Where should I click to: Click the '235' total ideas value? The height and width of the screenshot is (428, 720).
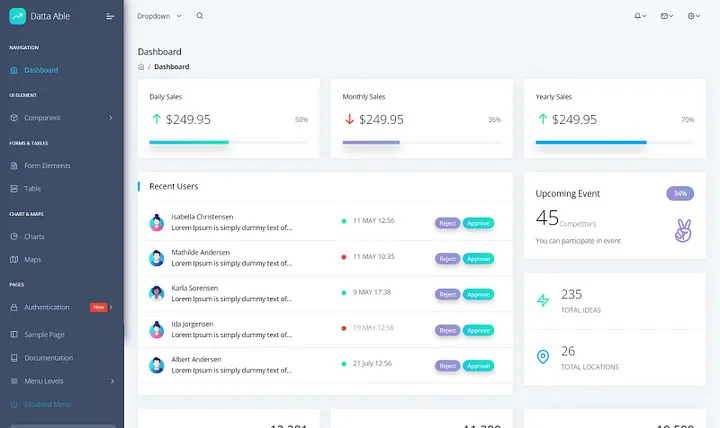click(x=571, y=294)
